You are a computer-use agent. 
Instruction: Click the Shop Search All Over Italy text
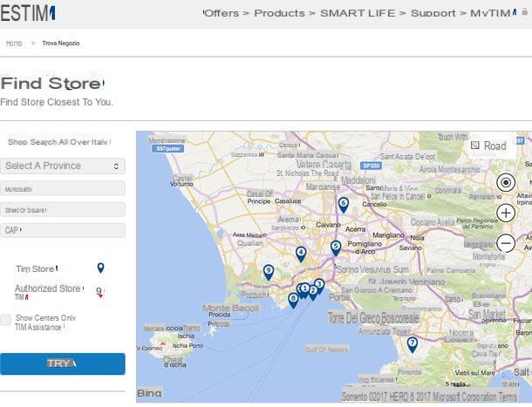click(x=58, y=142)
